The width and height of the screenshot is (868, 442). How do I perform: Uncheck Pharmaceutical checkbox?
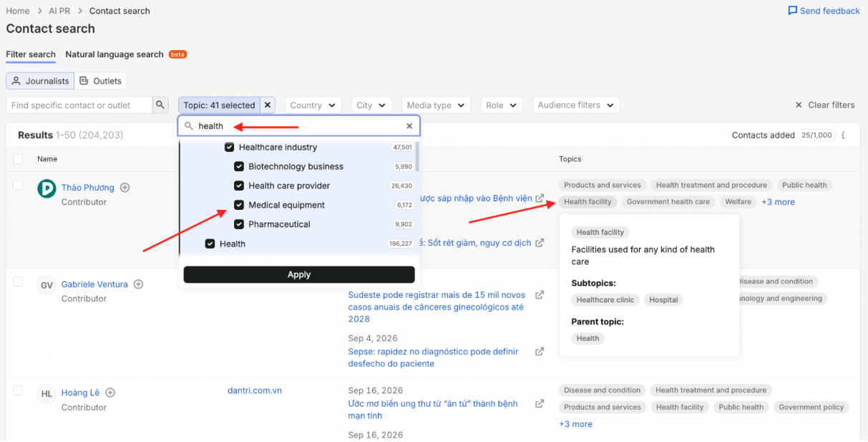[239, 225]
